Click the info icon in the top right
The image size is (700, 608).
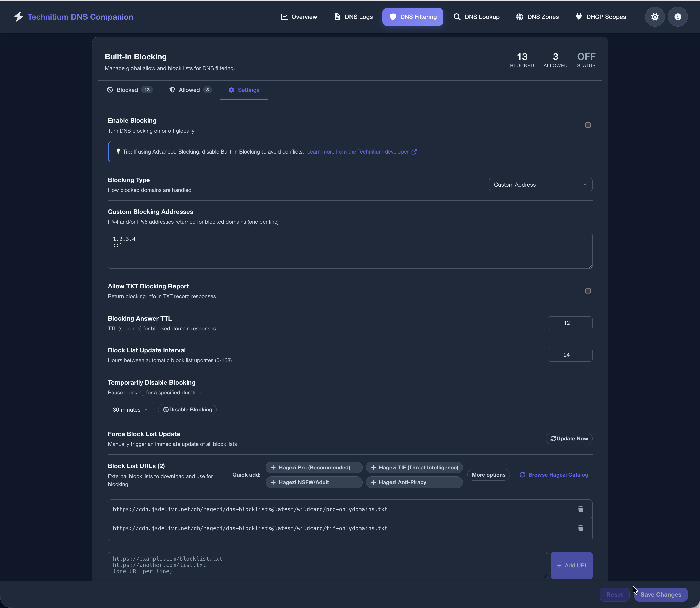pos(678,17)
